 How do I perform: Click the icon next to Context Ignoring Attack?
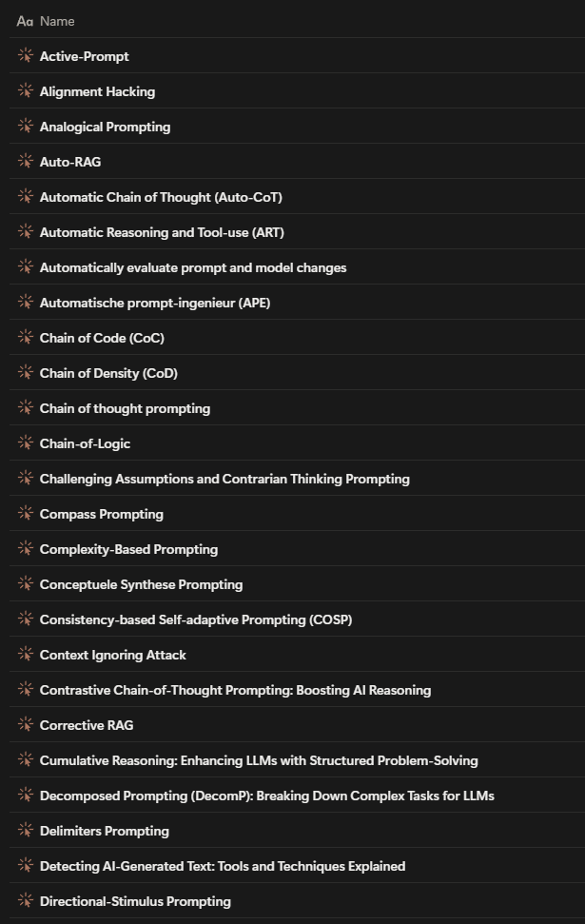click(26, 655)
